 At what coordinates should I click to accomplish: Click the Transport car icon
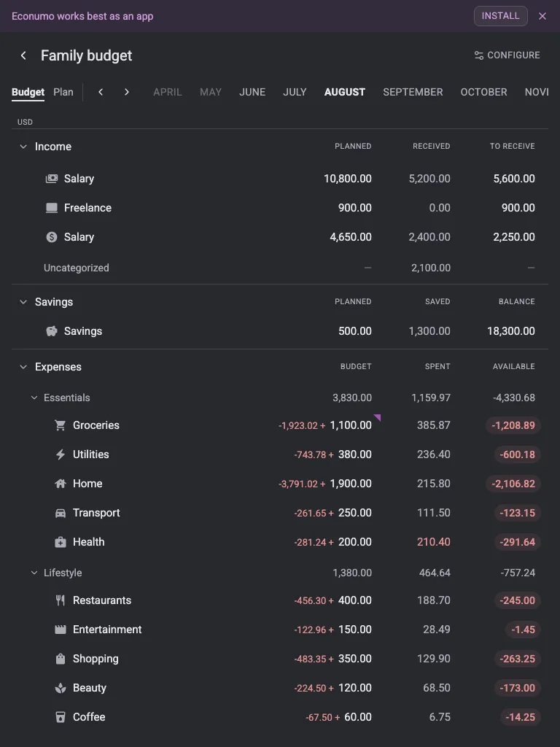(60, 513)
